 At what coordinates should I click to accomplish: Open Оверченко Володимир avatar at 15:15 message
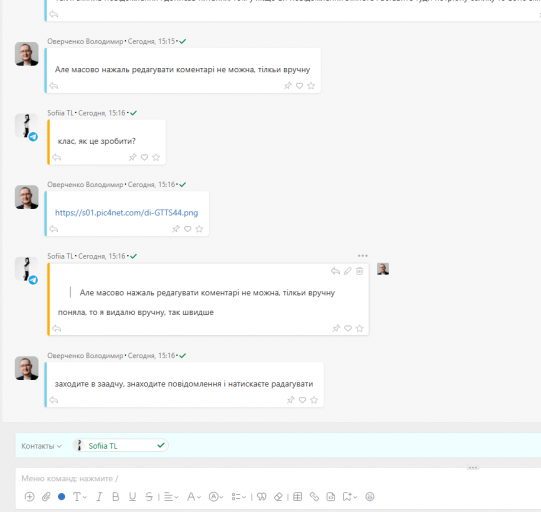point(27,54)
